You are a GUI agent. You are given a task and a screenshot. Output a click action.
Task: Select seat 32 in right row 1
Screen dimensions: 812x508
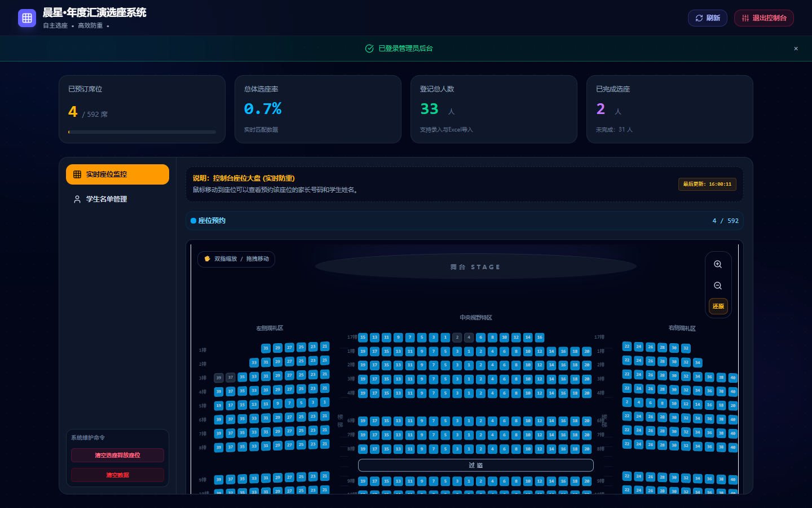click(686, 348)
